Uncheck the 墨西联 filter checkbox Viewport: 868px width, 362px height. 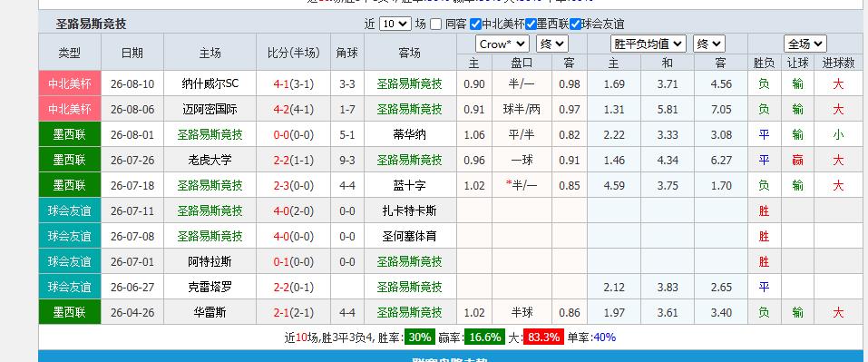coord(531,24)
